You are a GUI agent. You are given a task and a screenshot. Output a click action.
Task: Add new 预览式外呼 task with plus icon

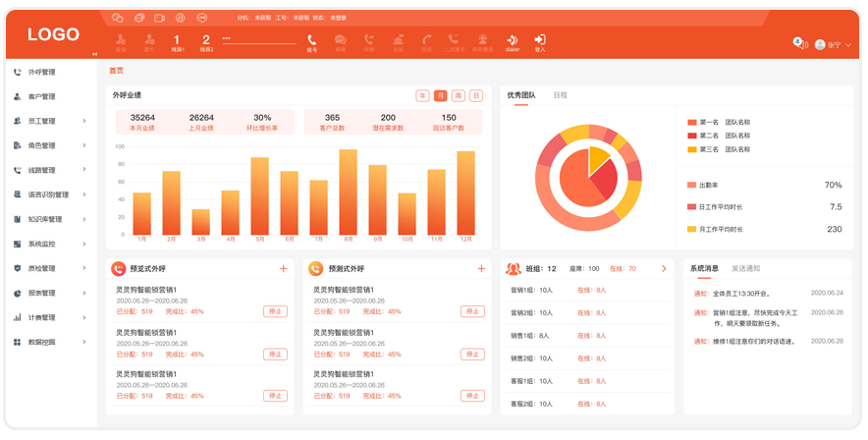[x=284, y=268]
